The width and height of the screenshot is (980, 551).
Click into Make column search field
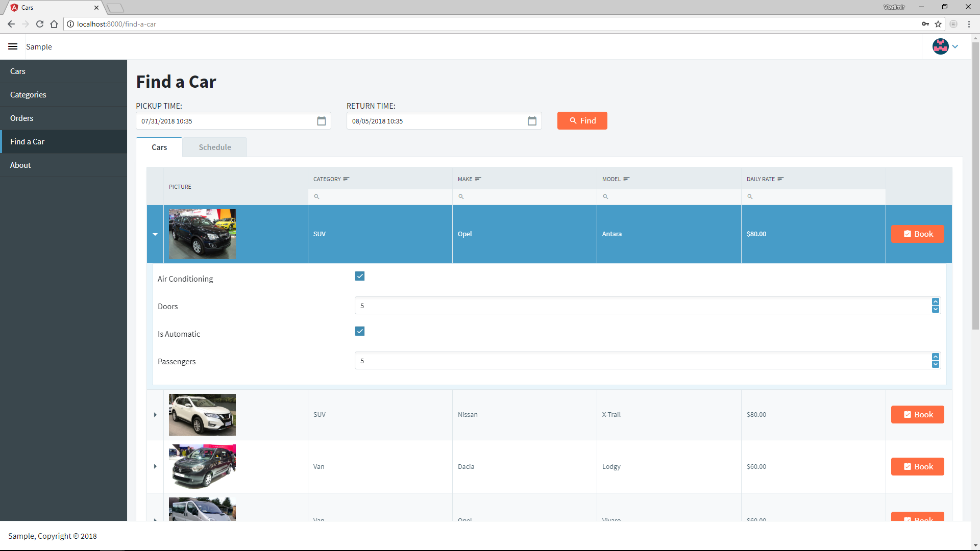(525, 196)
